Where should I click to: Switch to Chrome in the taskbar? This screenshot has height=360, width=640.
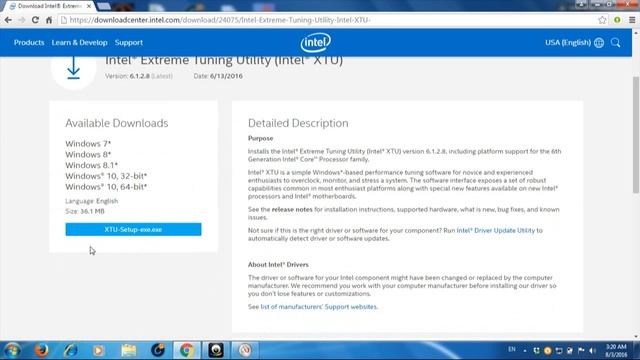point(187,350)
